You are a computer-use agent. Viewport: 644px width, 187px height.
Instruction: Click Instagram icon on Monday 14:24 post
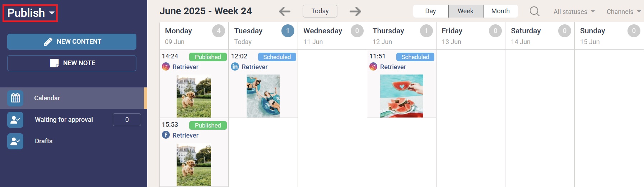tap(166, 67)
